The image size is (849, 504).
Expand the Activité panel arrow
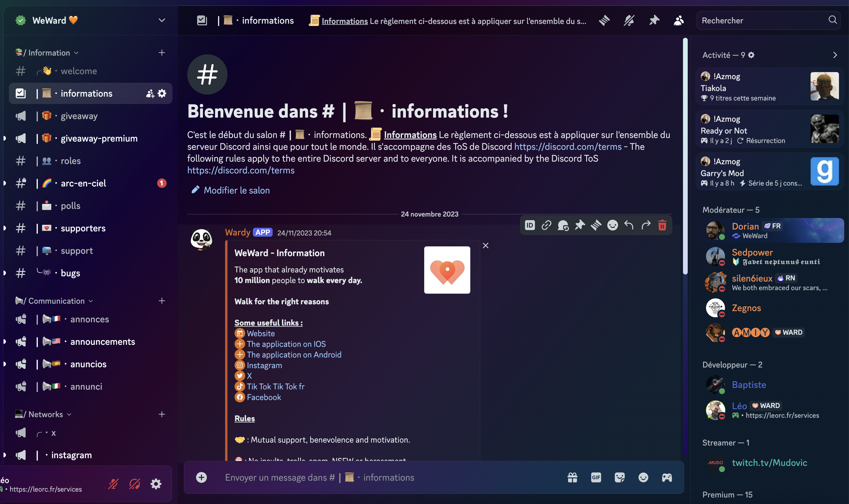click(x=835, y=55)
